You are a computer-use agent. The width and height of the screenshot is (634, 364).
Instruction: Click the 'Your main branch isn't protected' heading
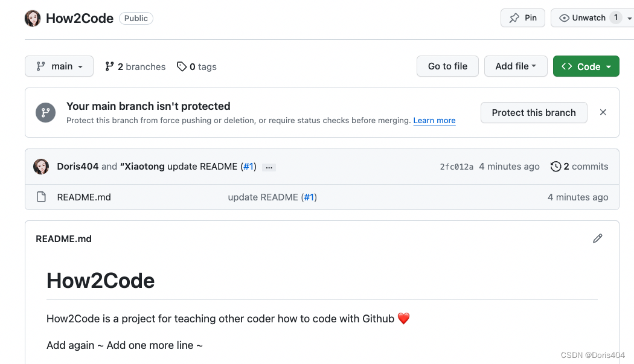[x=149, y=106]
